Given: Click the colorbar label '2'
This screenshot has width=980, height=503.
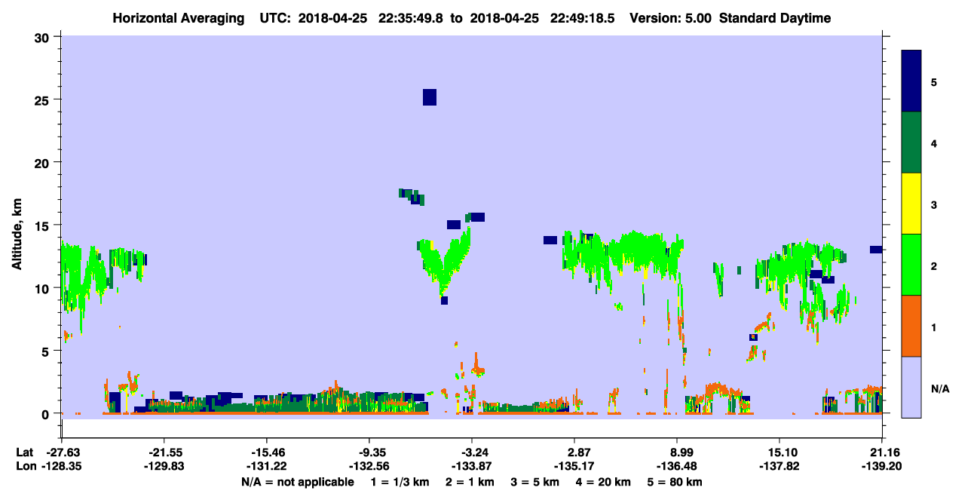Looking at the screenshot, I should point(934,265).
